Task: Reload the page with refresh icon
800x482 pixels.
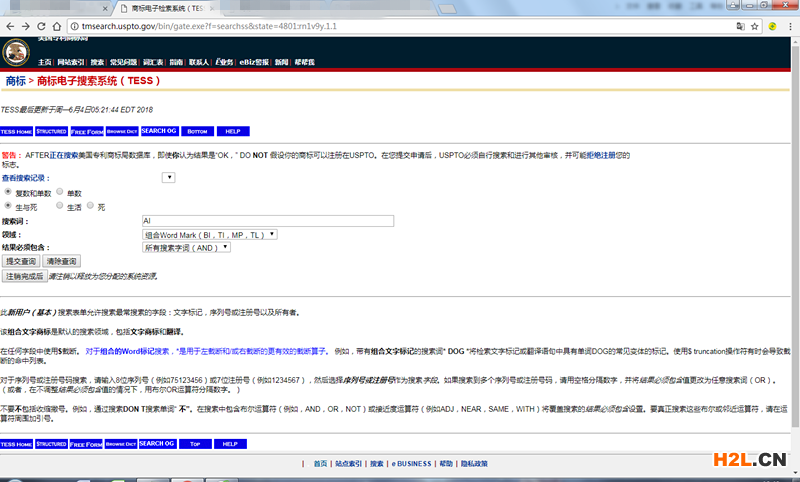Action: 41,26
